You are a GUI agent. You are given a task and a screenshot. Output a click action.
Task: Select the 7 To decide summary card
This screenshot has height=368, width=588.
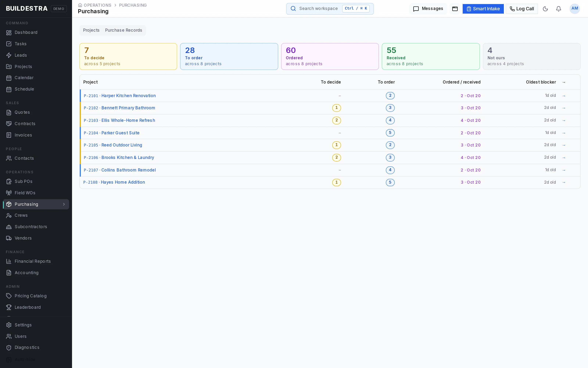pyautogui.click(x=128, y=56)
